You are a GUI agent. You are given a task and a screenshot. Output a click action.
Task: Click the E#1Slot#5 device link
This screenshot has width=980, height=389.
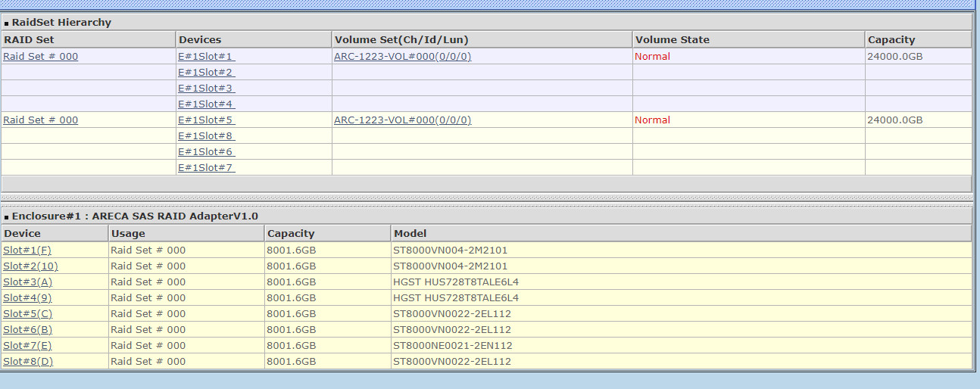(206, 120)
